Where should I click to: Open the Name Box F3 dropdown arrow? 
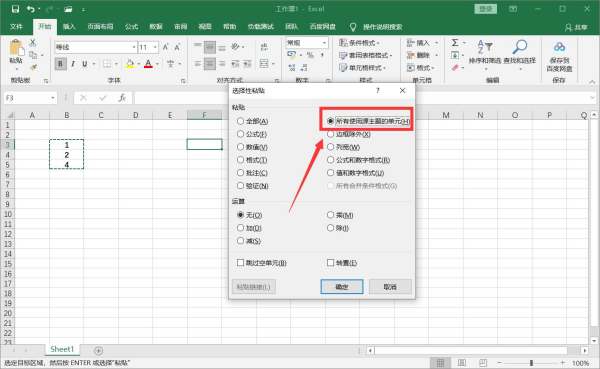pyautogui.click(x=53, y=98)
